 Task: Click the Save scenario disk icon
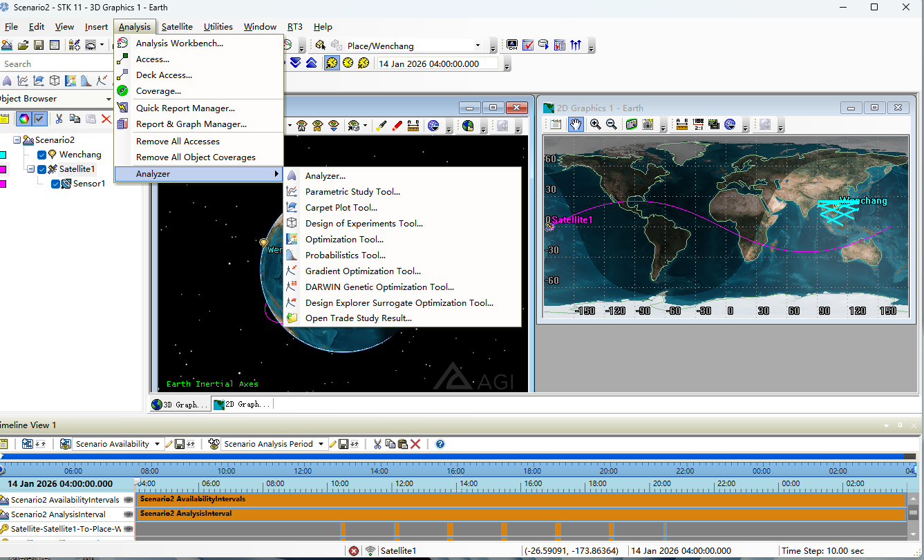coord(39,46)
